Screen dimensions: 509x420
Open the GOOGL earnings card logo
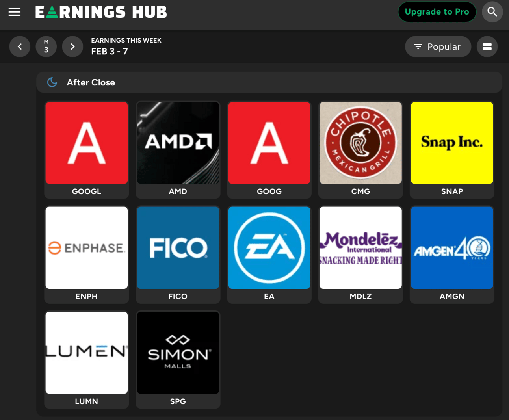tap(87, 143)
